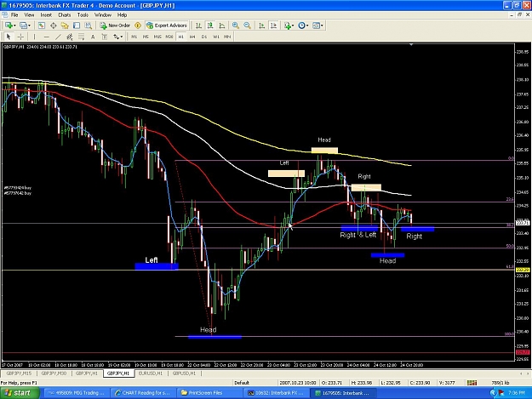Viewport: 532px width, 399px height.
Task: Open 10632 Interbank FX taskbar window
Action: pyautogui.click(x=276, y=393)
